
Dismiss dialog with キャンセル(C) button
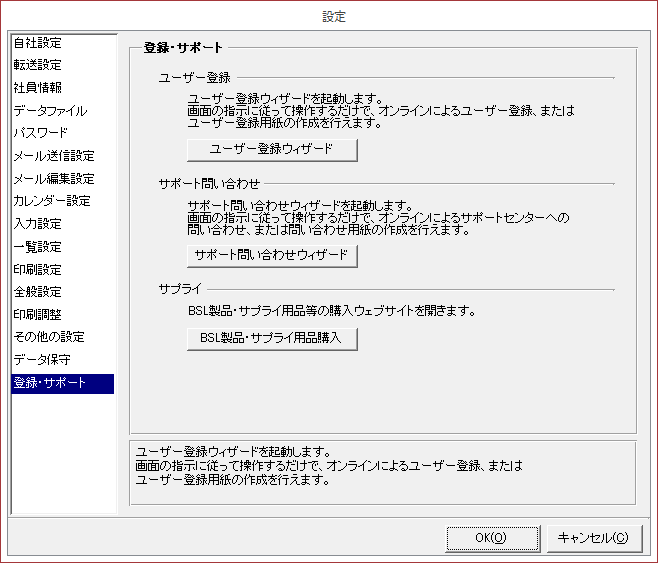click(595, 538)
